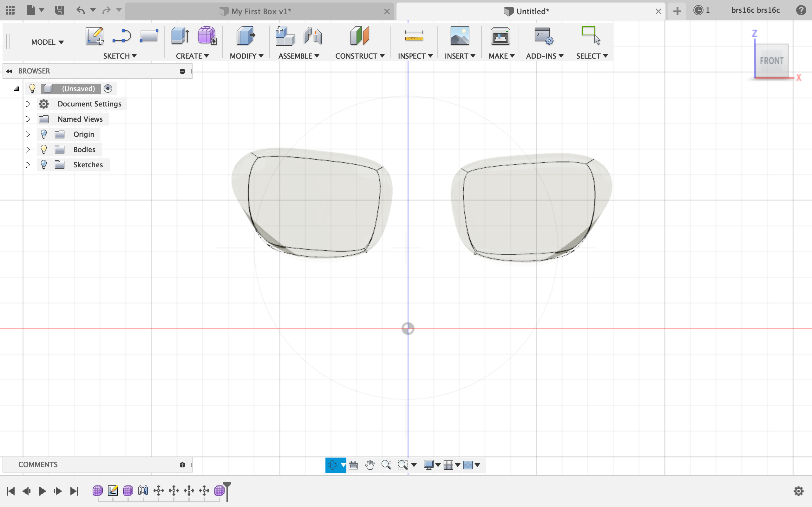Image resolution: width=812 pixels, height=507 pixels.
Task: Click the Scripts and Add-Ins icon
Action: coord(544,35)
